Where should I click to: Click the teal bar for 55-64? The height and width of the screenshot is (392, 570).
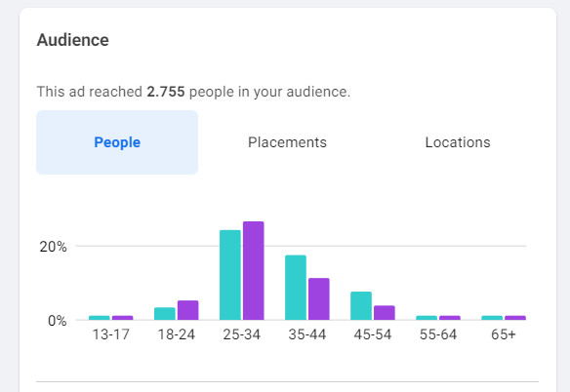click(427, 318)
